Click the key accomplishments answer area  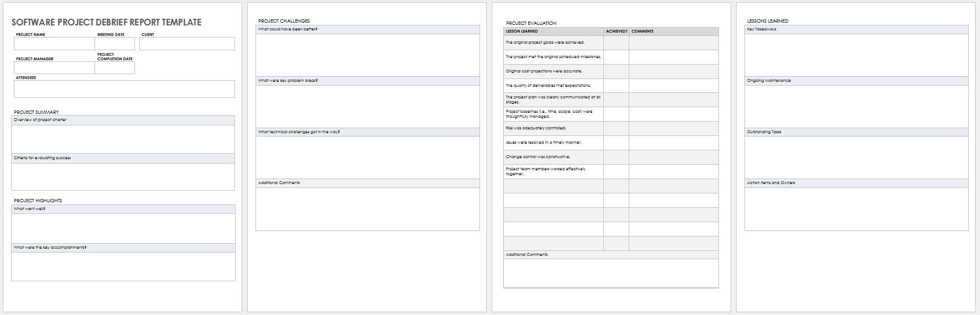[x=123, y=266]
